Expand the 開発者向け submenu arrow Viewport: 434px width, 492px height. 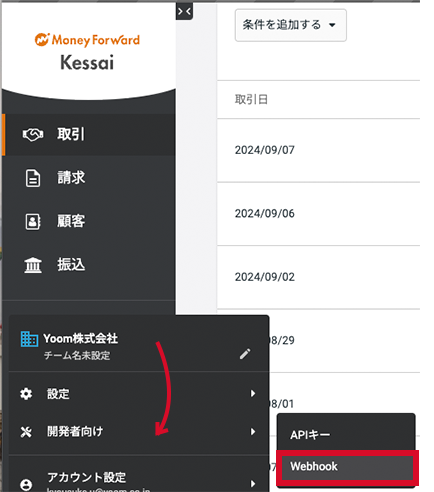click(x=253, y=432)
